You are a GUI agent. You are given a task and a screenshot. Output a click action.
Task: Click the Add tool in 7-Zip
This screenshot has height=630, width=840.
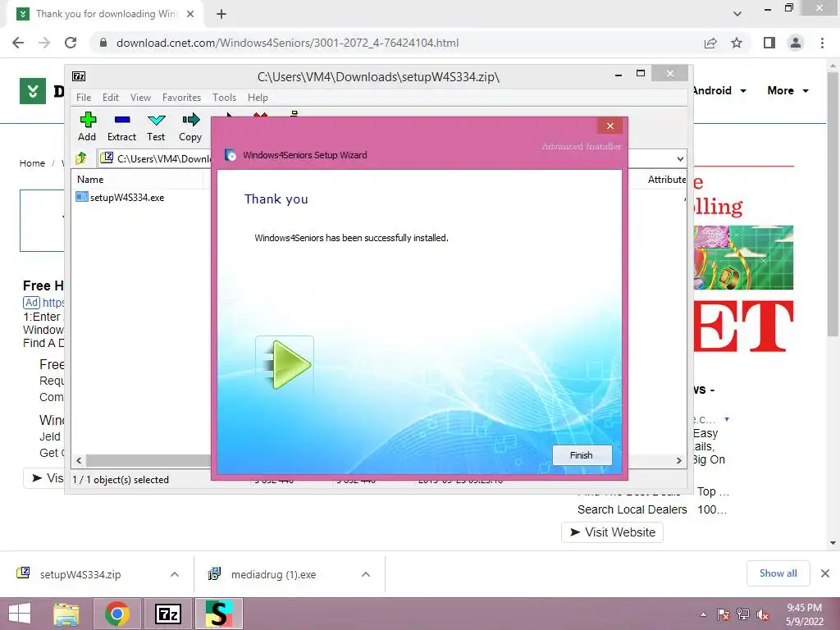coord(87,127)
